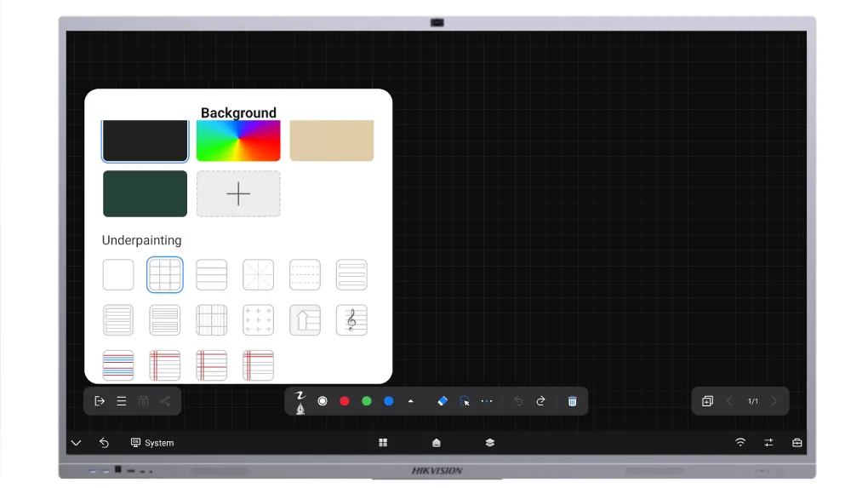
Task: Undo the last stroke
Action: pyautogui.click(x=518, y=401)
